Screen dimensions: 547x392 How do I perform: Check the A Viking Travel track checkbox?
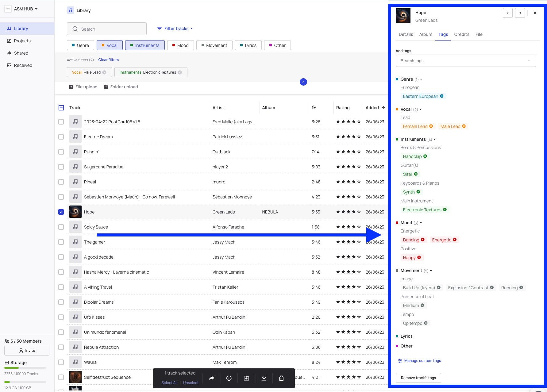[61, 287]
